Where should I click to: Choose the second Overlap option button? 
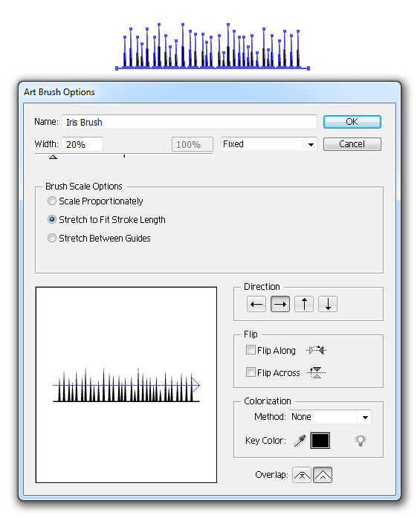(323, 475)
